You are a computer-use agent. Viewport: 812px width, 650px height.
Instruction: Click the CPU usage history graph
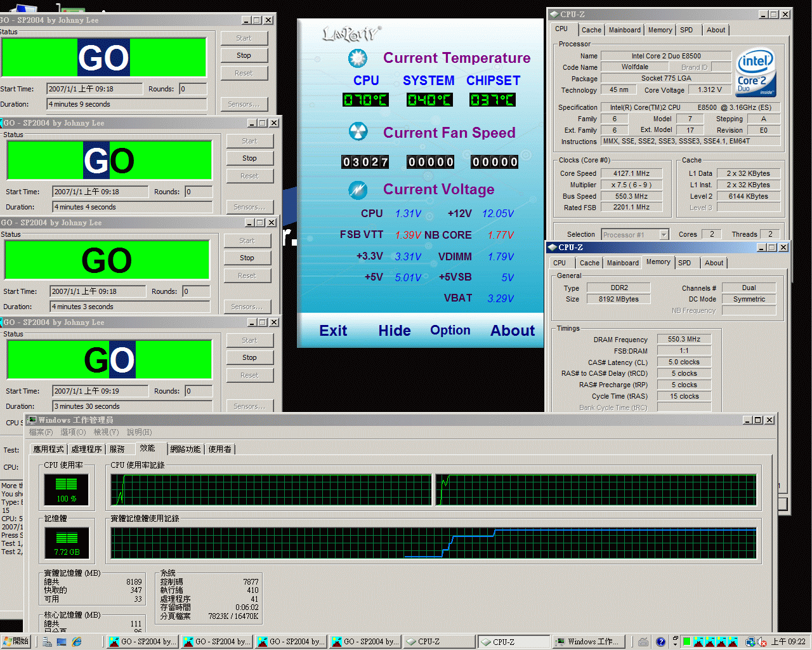[433, 489]
